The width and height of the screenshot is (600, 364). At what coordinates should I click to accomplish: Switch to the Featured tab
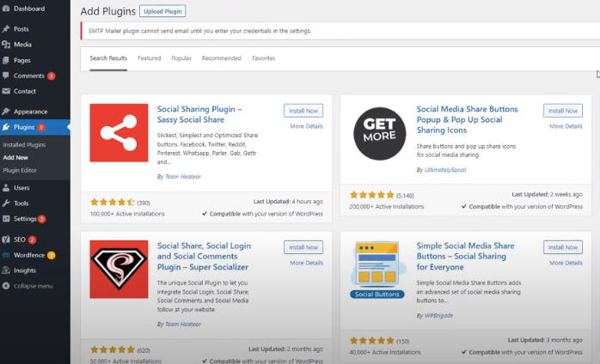[149, 58]
